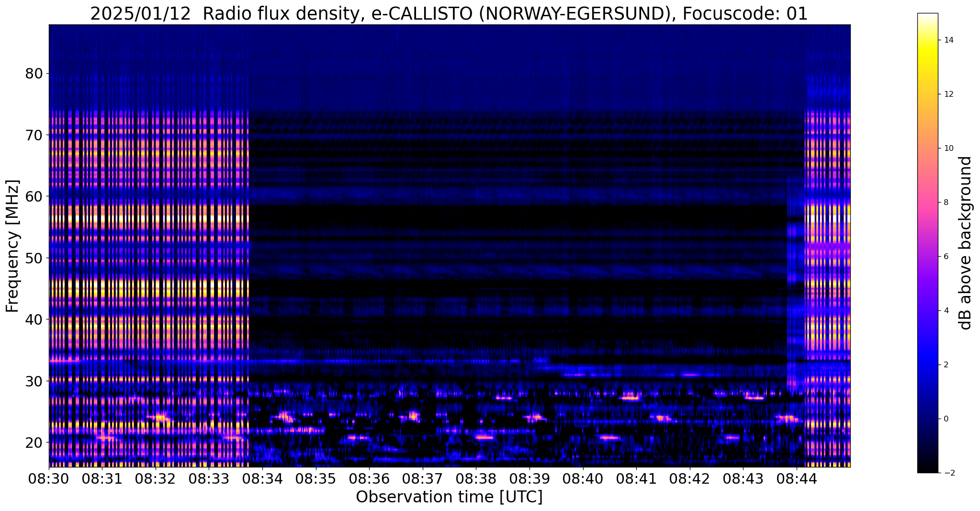Click the colorbar tick label 14
This screenshot has width=980, height=511.
coord(948,40)
